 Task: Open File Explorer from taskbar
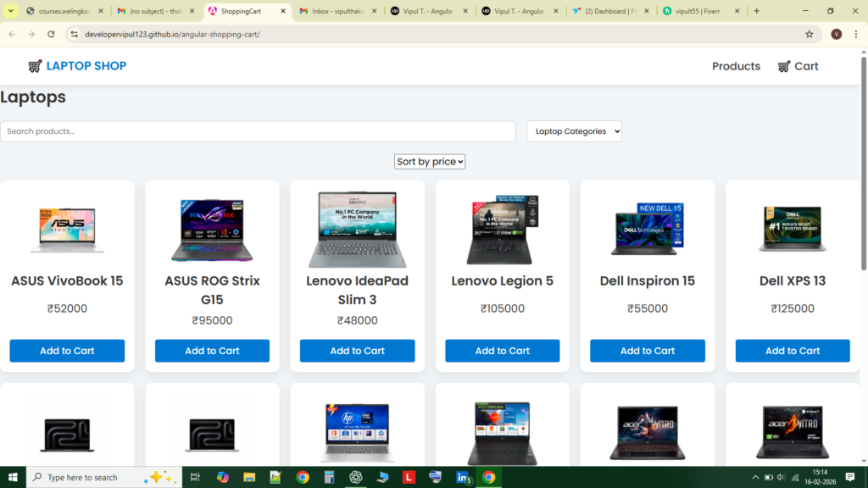click(249, 477)
